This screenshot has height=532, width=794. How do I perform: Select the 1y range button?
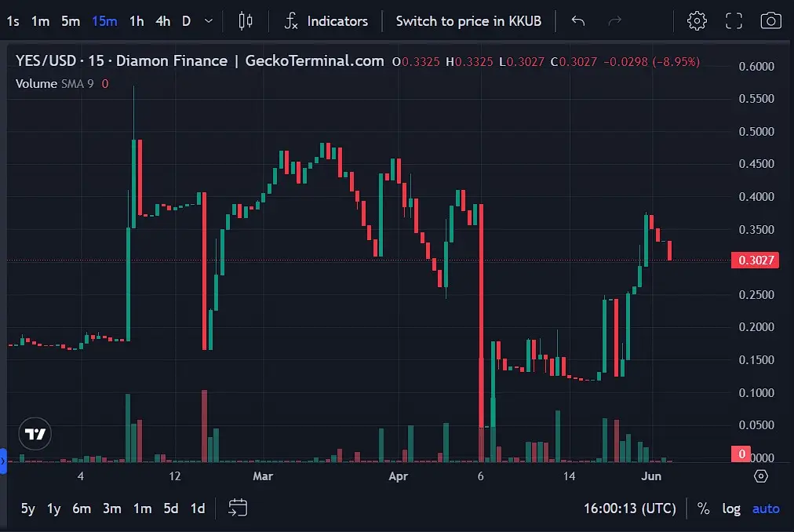(53, 508)
